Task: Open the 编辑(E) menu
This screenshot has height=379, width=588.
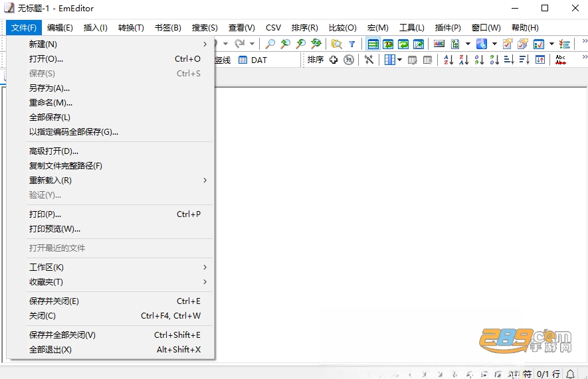Action: tap(60, 28)
